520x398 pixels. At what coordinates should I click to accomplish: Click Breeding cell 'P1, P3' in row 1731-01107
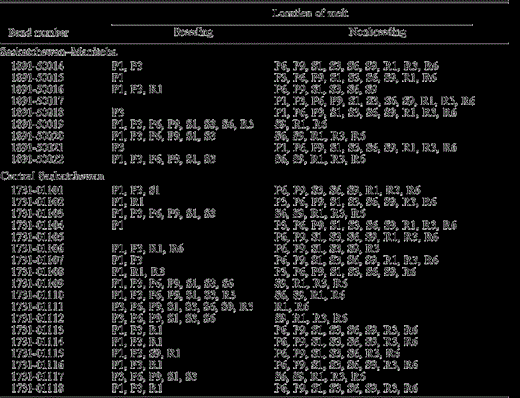[127, 260]
